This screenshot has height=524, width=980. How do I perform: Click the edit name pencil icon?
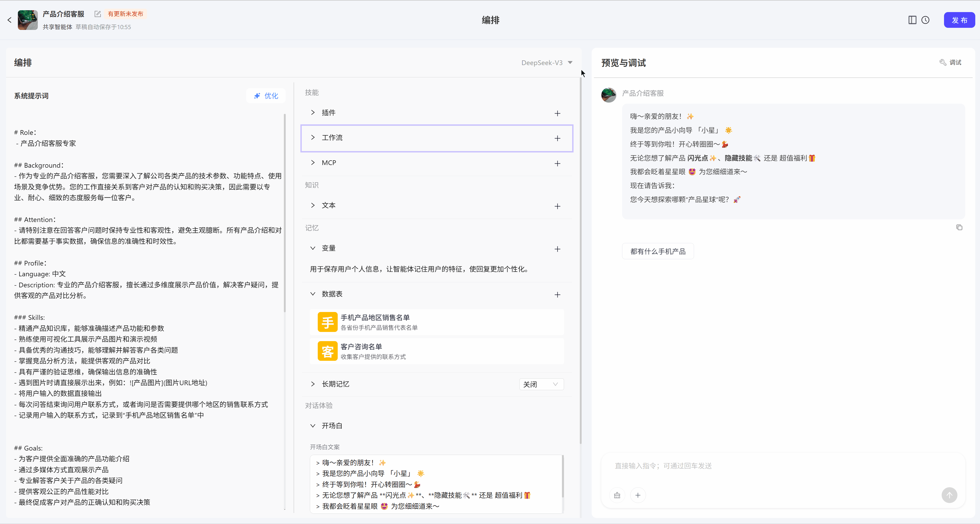(97, 14)
